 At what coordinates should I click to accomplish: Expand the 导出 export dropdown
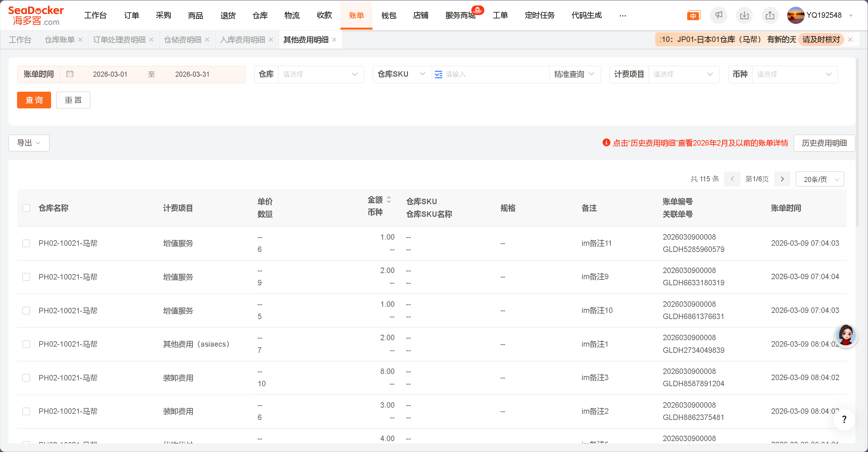coord(29,143)
